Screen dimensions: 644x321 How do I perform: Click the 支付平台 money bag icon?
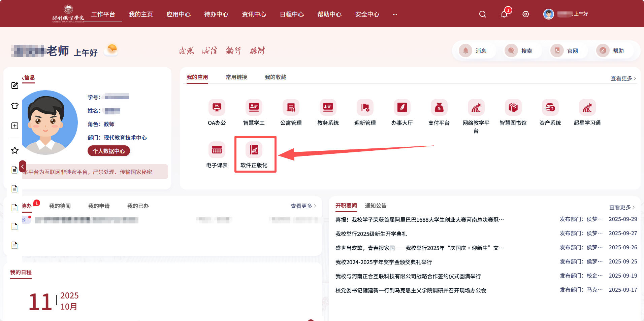(439, 108)
